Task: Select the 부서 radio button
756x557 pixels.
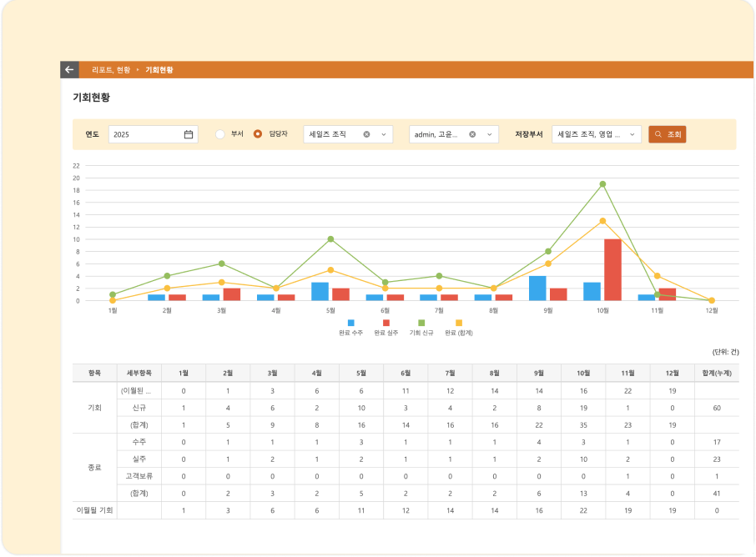Action: click(x=220, y=134)
